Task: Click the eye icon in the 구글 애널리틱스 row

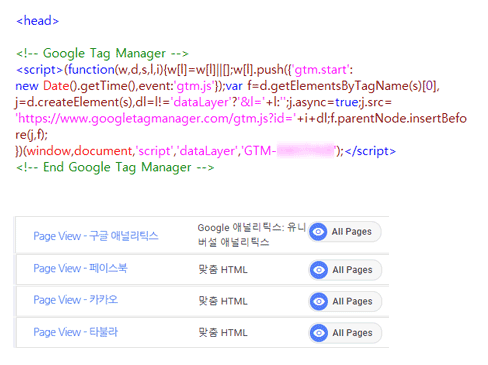Action: click(318, 231)
